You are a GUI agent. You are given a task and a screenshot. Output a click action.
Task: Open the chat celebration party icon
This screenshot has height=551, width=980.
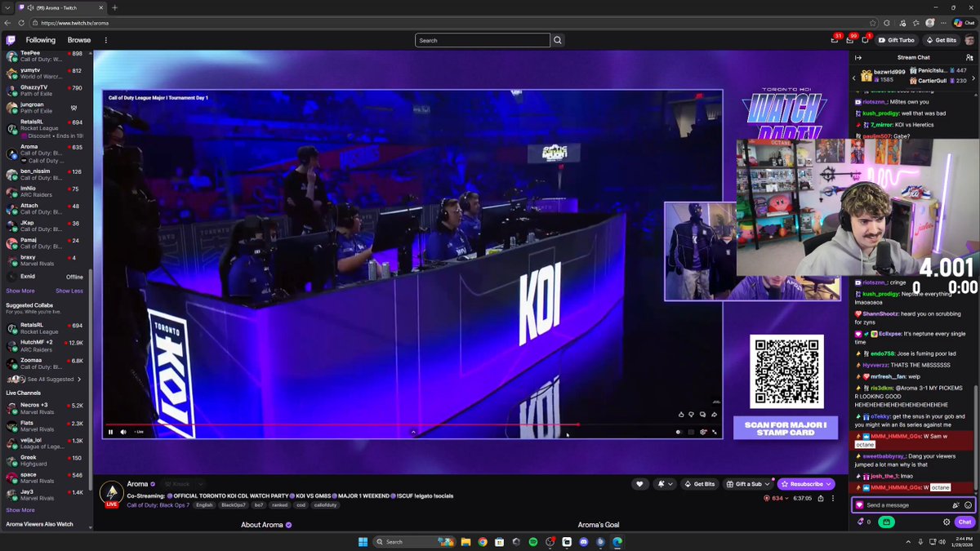pyautogui.click(x=955, y=505)
